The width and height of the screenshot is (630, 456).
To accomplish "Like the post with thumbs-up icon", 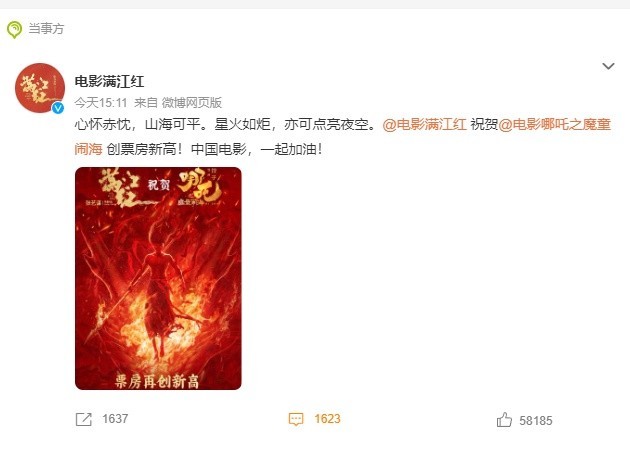I will pos(504,420).
